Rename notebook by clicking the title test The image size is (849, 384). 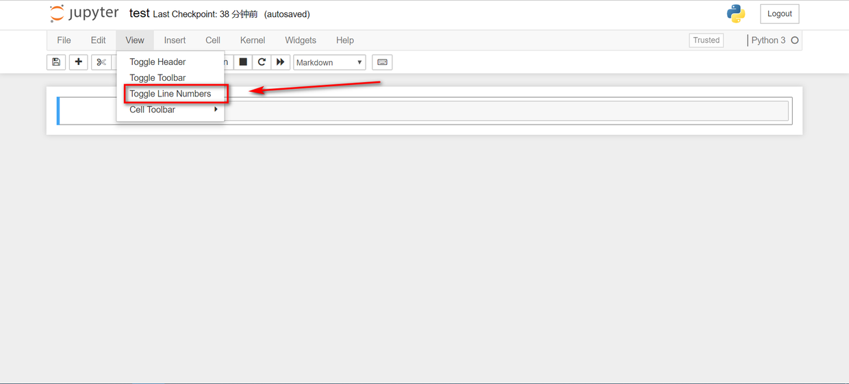[139, 14]
